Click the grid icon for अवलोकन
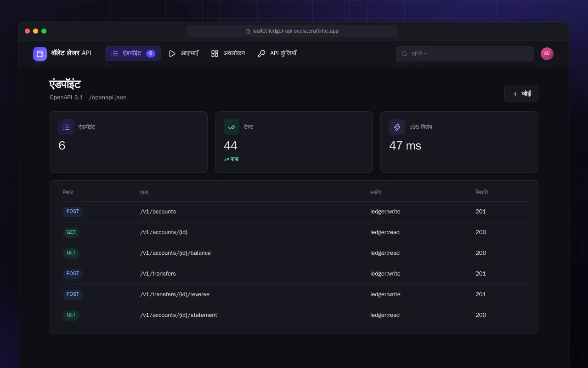Image resolution: width=588 pixels, height=368 pixels. point(215,54)
